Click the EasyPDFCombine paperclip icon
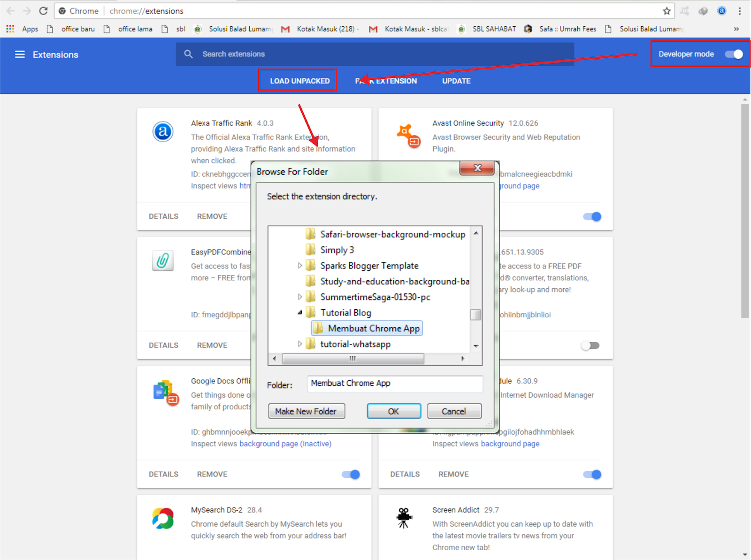The width and height of the screenshot is (751, 560). 163,261
